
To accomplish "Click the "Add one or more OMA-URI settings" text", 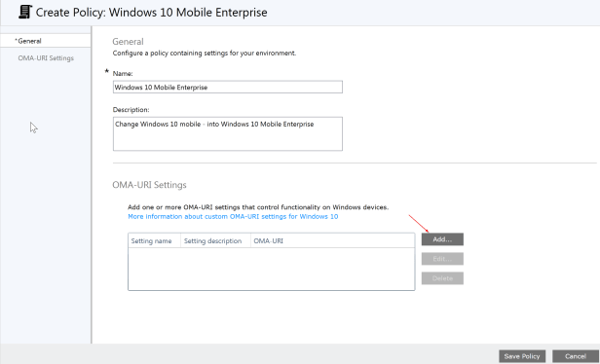I will 258,207.
